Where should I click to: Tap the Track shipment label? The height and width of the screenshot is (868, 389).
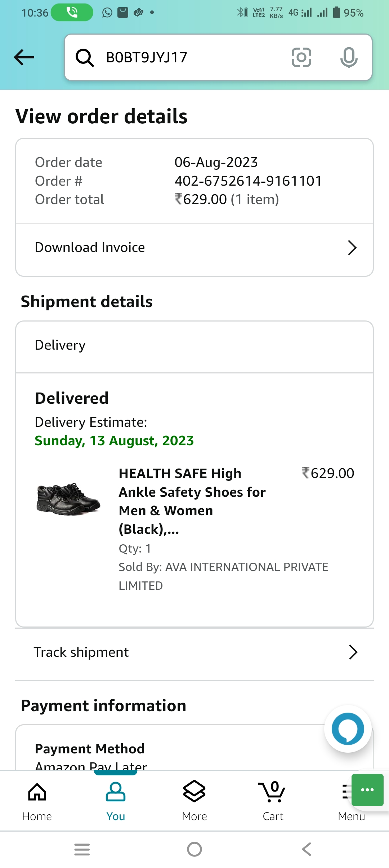coord(81,652)
